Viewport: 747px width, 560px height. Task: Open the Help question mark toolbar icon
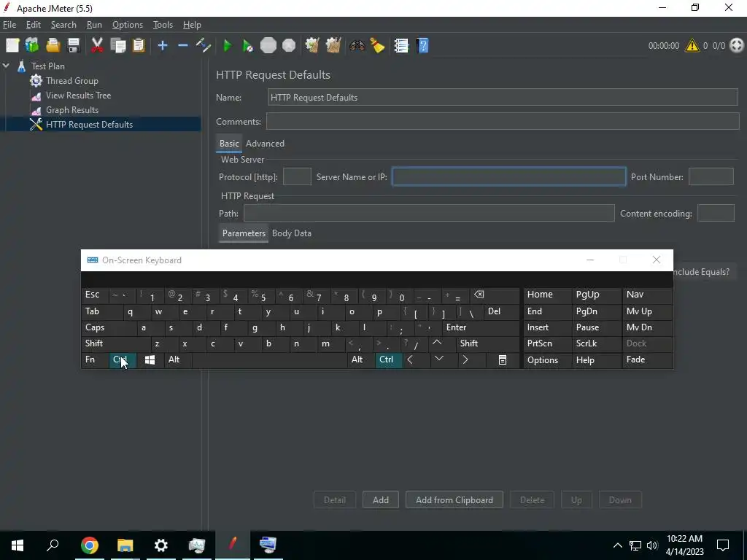click(422, 46)
